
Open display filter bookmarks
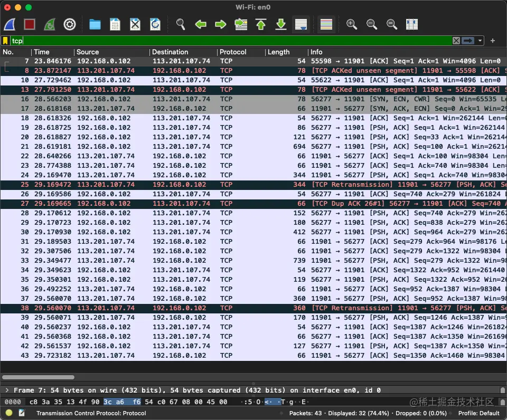(x=5, y=41)
